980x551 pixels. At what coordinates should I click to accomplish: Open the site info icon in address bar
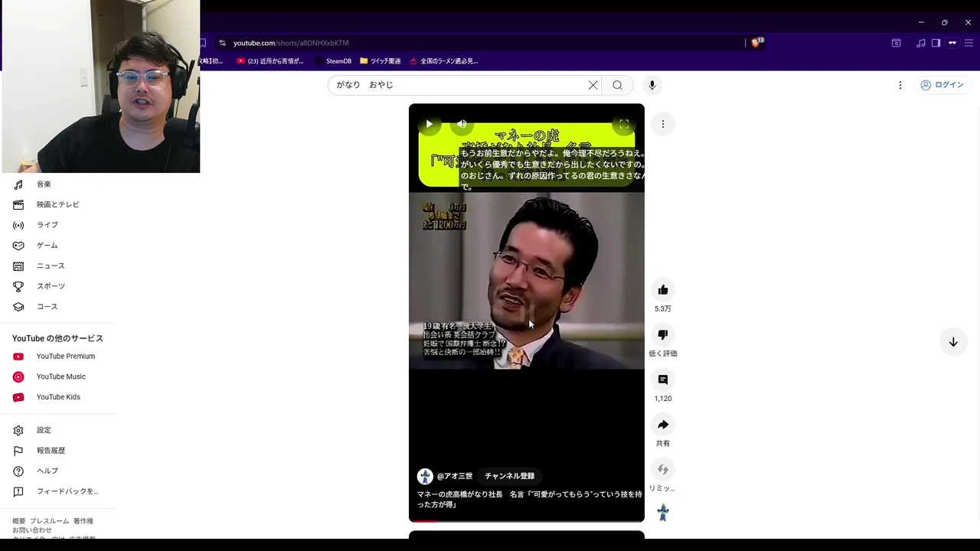point(222,43)
